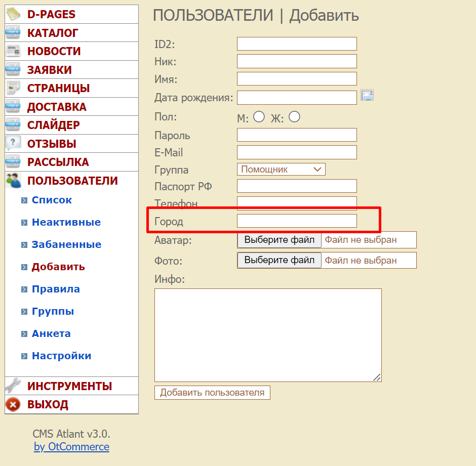Open the Группы link
This screenshot has width=476, height=466.
click(x=53, y=311)
